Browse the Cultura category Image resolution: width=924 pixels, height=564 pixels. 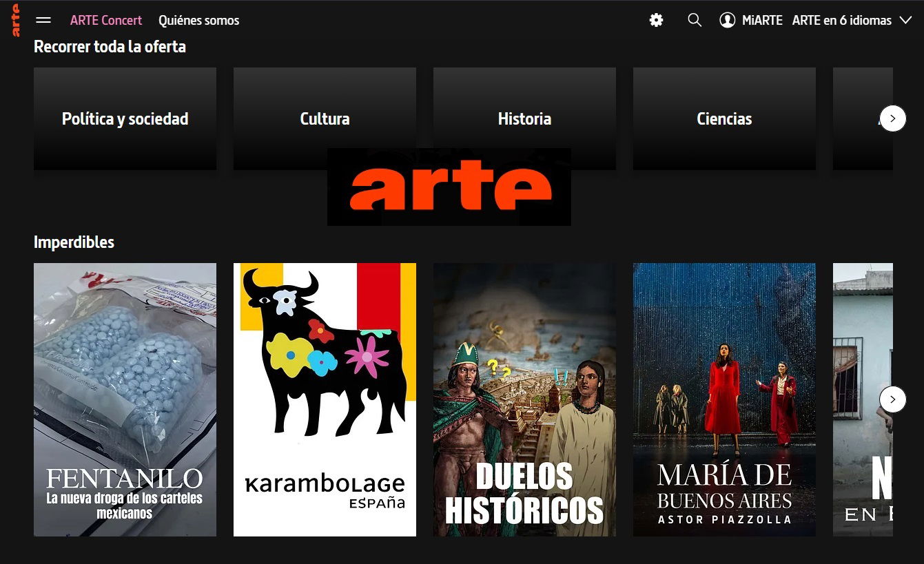[325, 118]
